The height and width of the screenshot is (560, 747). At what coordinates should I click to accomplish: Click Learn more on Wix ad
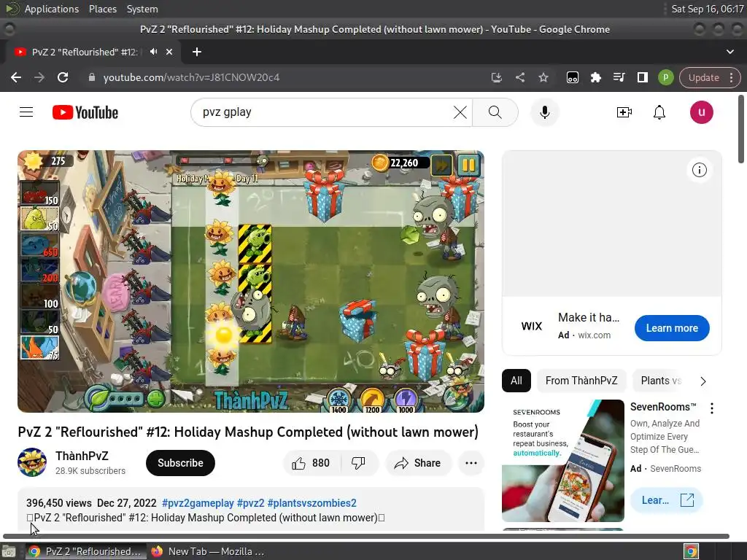coord(672,328)
